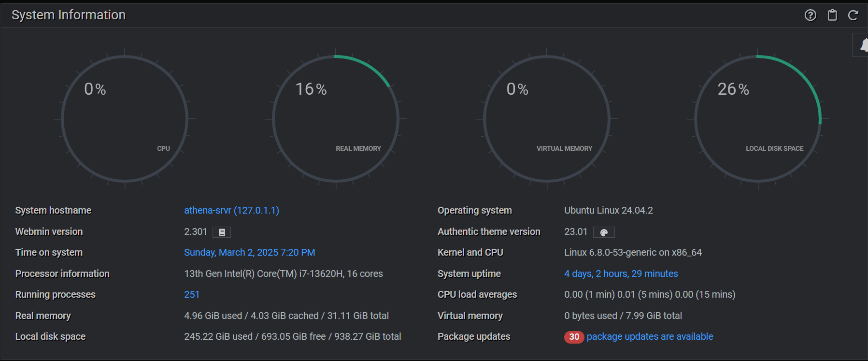The height and width of the screenshot is (361, 868).
Task: Click the System hostname label
Action: point(53,210)
